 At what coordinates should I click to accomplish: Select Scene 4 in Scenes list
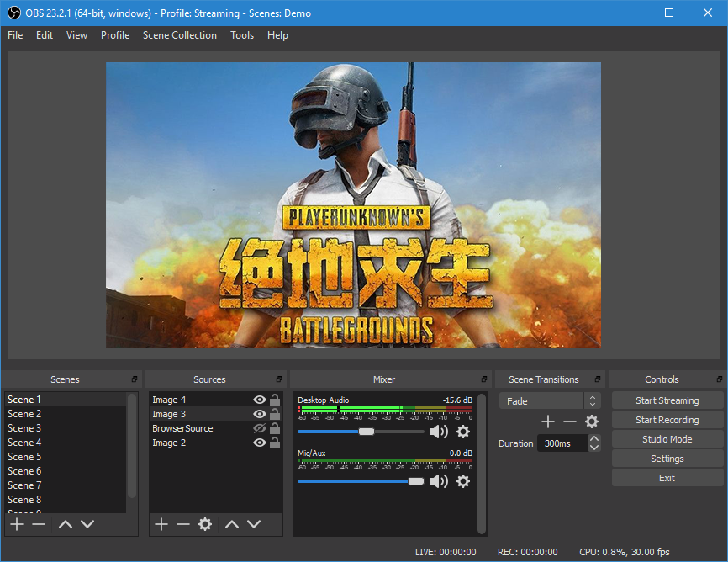click(66, 443)
